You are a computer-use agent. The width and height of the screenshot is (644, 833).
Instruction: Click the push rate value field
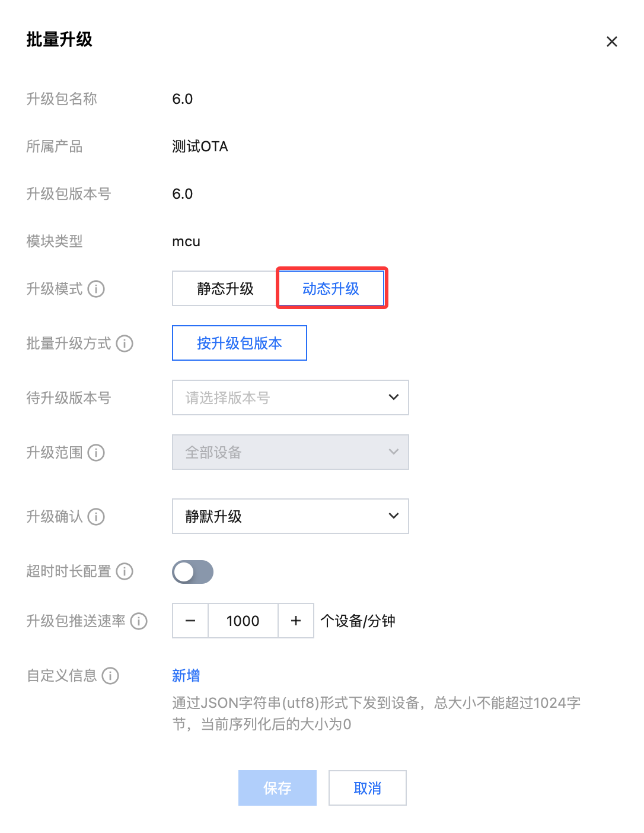(243, 621)
